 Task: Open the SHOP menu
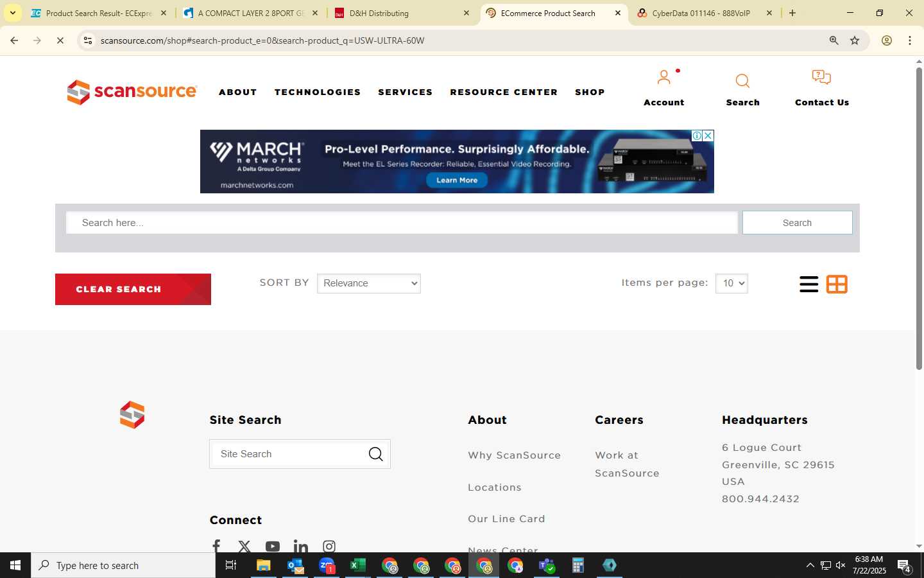tap(590, 92)
